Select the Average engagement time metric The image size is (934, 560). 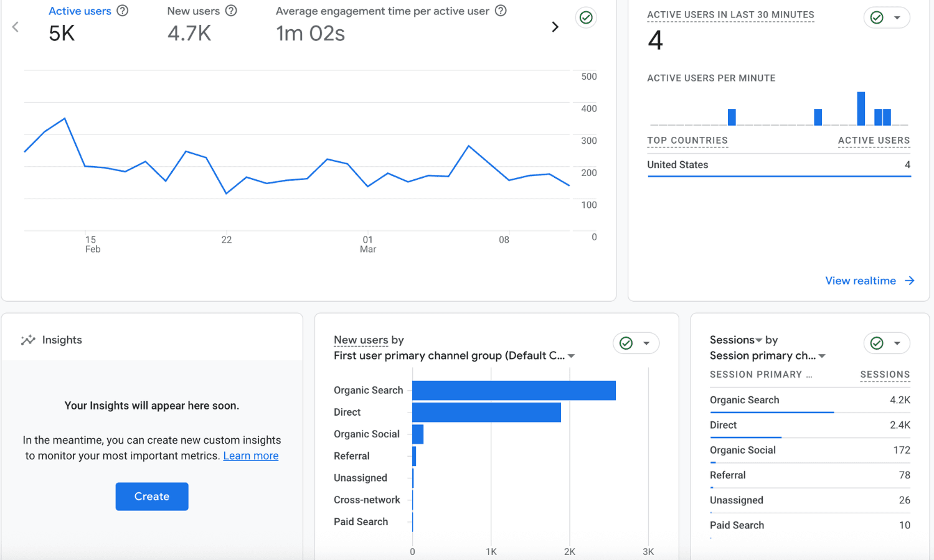click(382, 11)
